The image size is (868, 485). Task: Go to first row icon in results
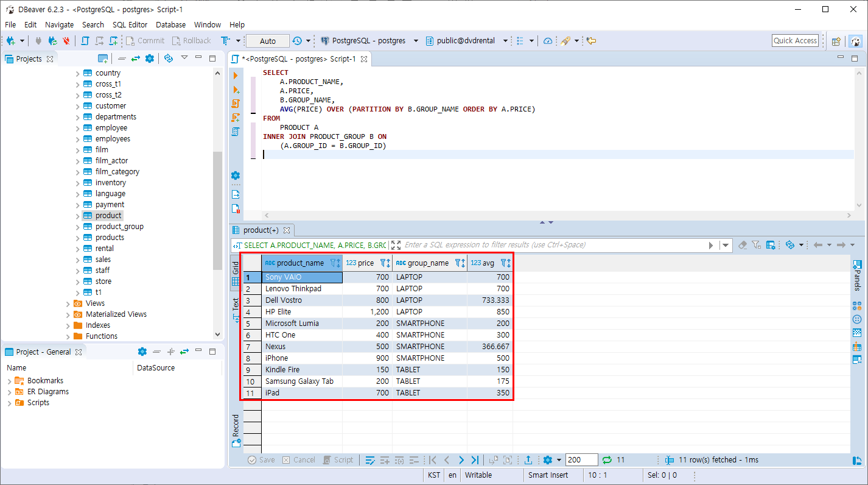click(x=433, y=460)
